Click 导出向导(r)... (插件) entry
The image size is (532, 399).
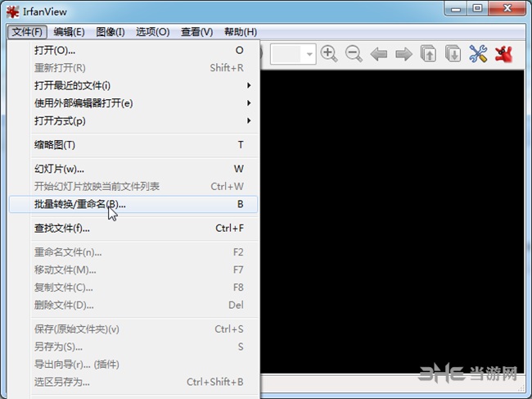coord(133,365)
